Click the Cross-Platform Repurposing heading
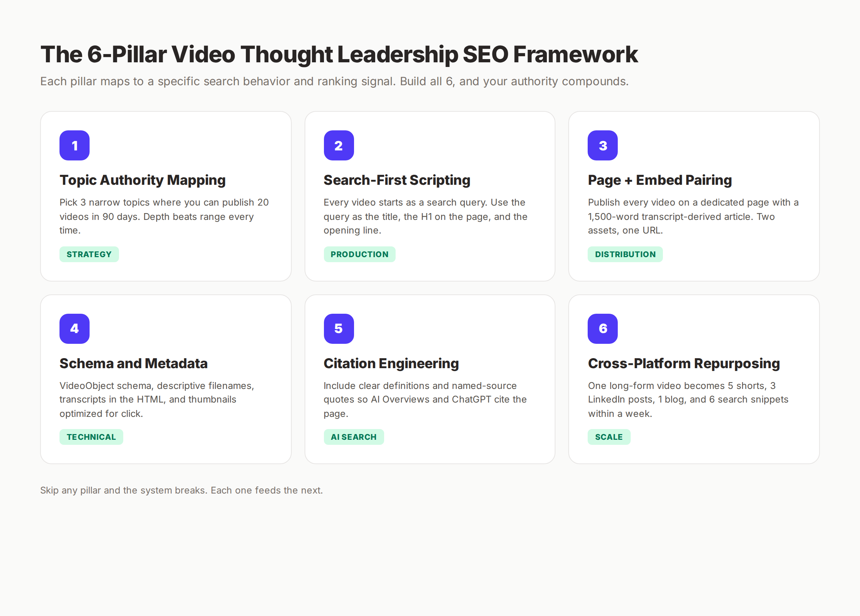The height and width of the screenshot is (616, 860). click(x=684, y=364)
